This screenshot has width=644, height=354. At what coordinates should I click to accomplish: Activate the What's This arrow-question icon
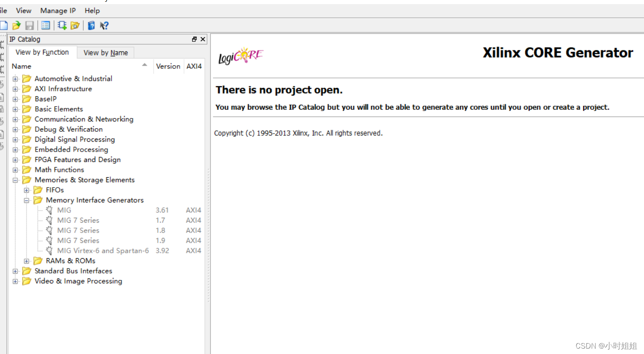pos(104,26)
